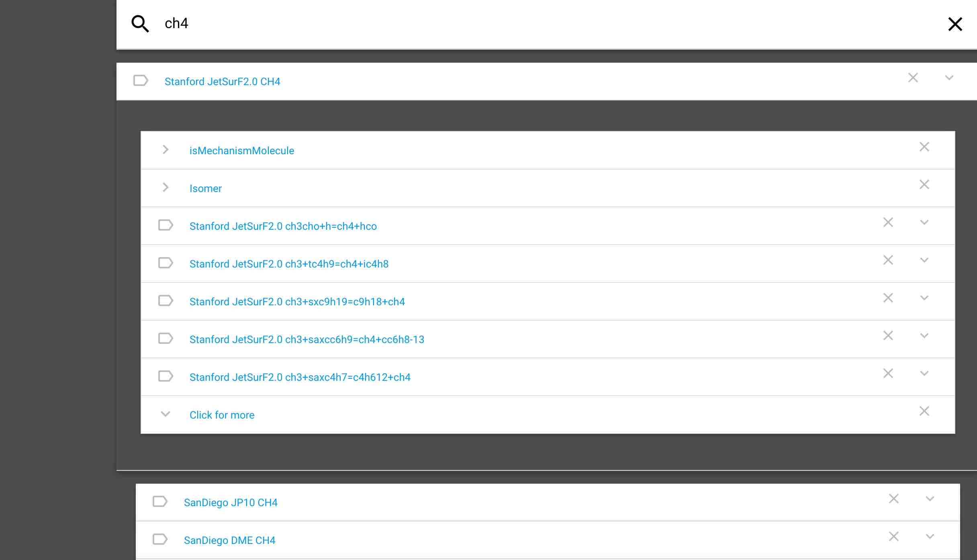The height and width of the screenshot is (560, 977).
Task: Collapse Stanford JetSurF2.0 CH4 header chevron
Action: (x=949, y=78)
